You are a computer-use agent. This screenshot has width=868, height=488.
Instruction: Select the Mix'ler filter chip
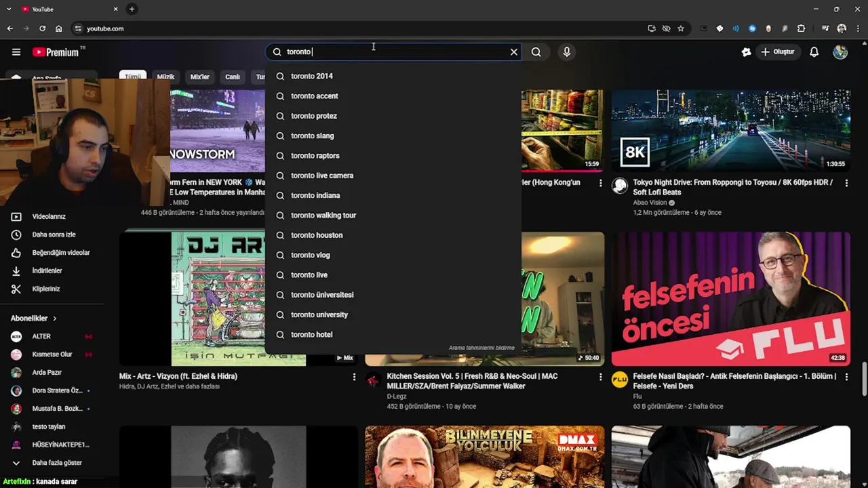200,77
